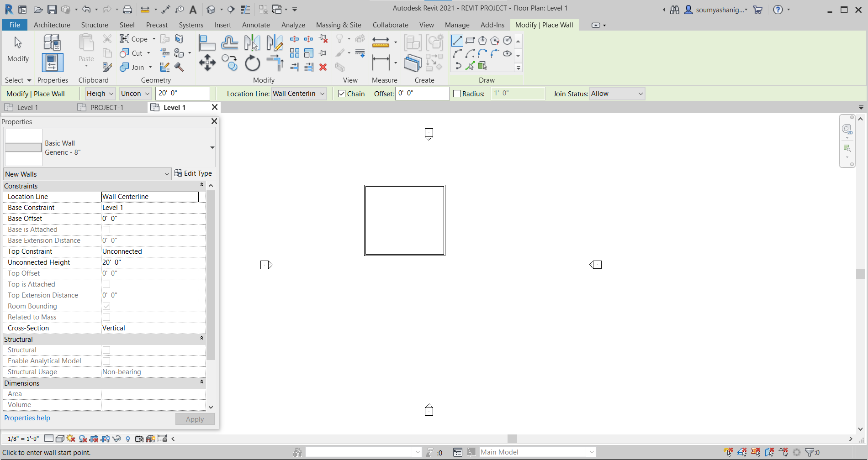Activate the Align tool
Viewport: 868px width, 460px height.
coord(207,42)
